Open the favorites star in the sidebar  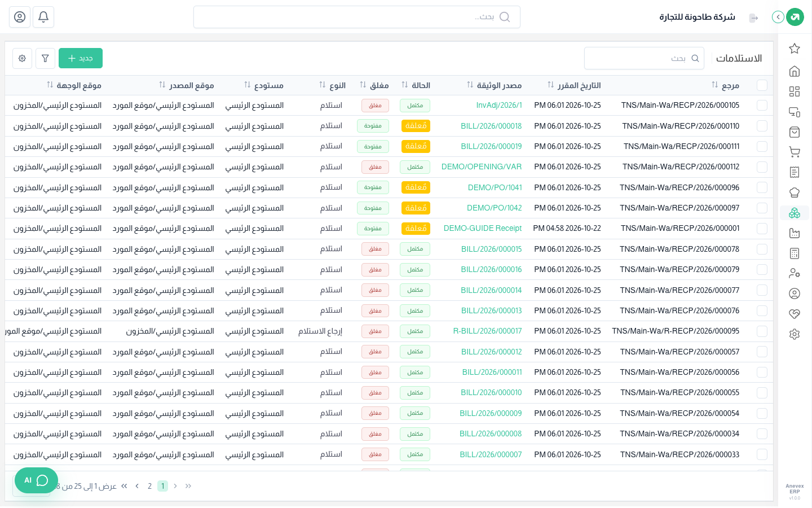(795, 49)
